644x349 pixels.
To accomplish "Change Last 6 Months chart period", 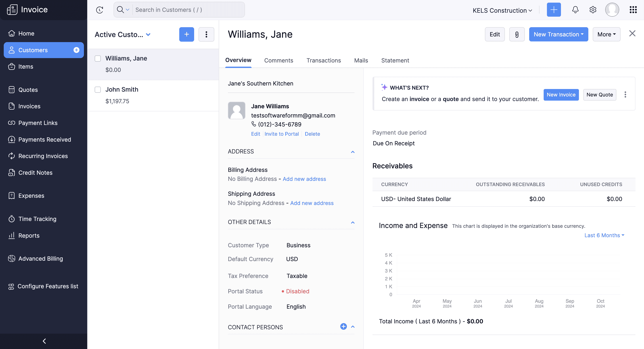I will point(604,235).
